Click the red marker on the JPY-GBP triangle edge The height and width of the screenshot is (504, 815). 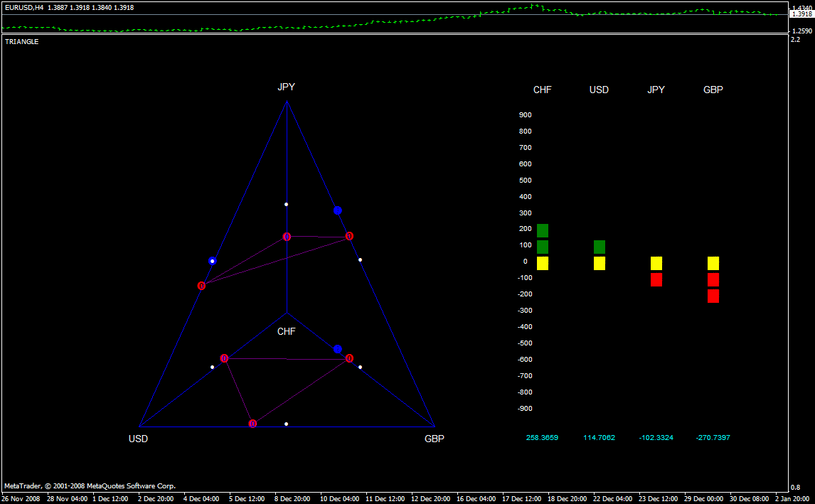[x=349, y=237]
